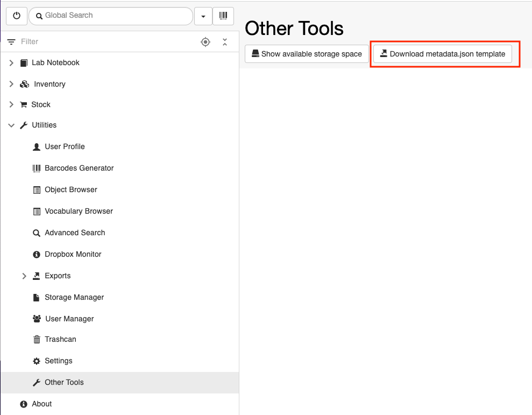Screen dimensions: 532x415
Task: Collapse the Utilities tree node
Action: (x=11, y=125)
